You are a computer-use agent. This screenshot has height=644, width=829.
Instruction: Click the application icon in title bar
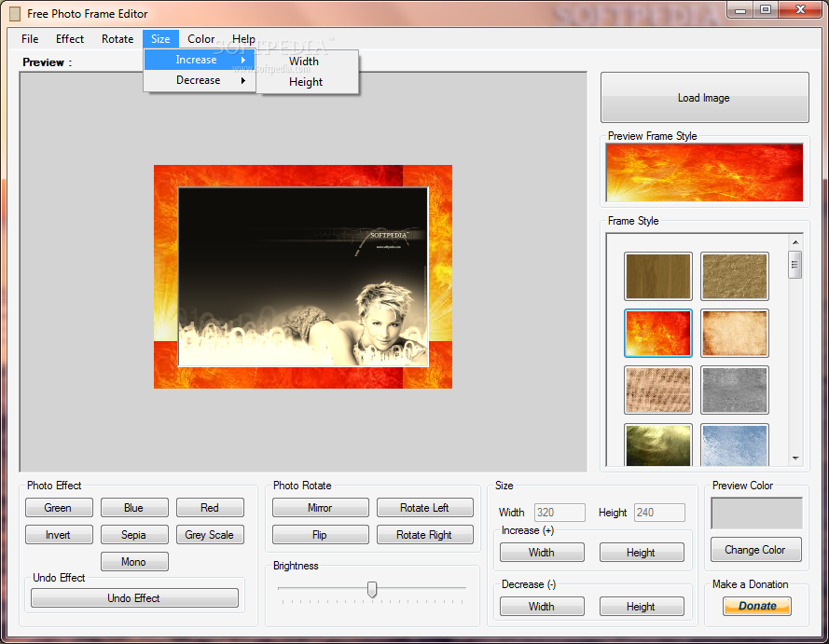[x=15, y=14]
